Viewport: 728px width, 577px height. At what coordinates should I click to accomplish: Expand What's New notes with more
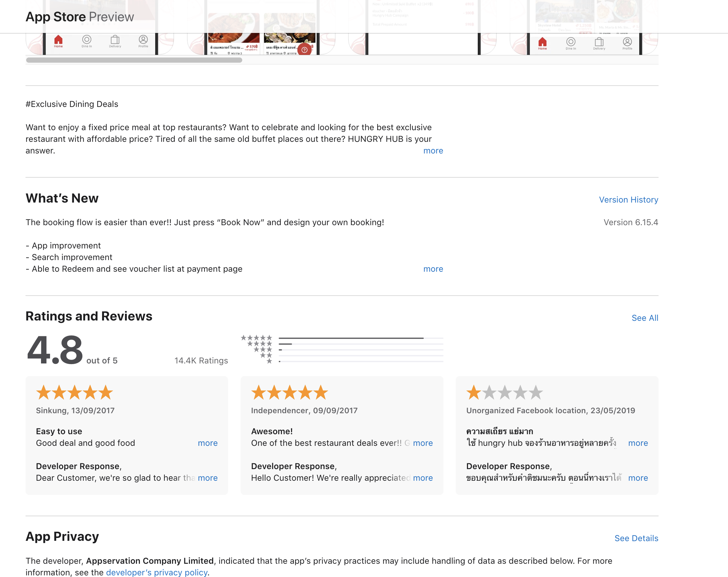point(433,269)
